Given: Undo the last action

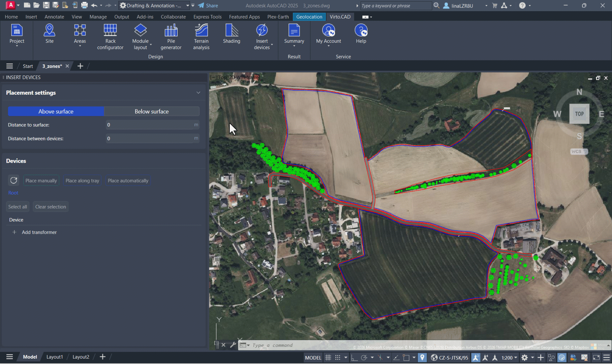Looking at the screenshot, I should [94, 5].
